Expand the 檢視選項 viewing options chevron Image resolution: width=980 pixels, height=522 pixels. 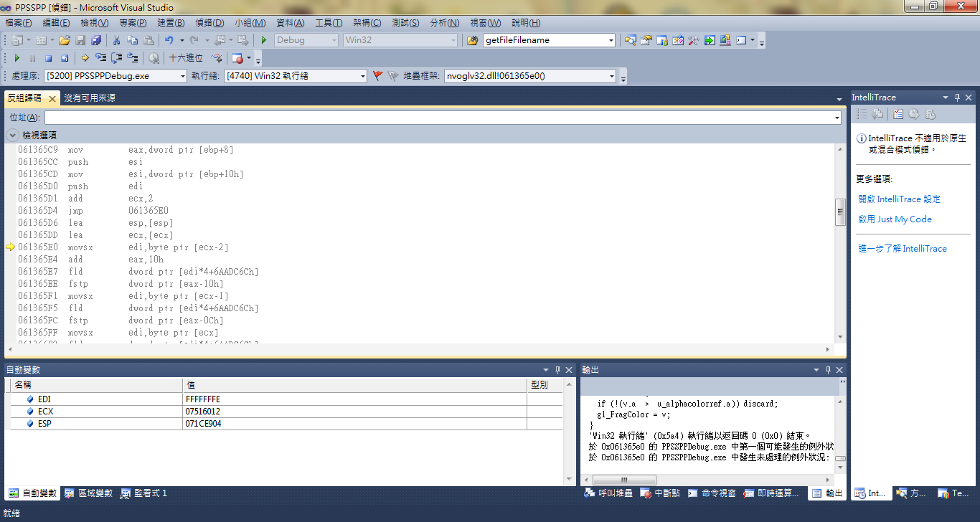coord(13,135)
